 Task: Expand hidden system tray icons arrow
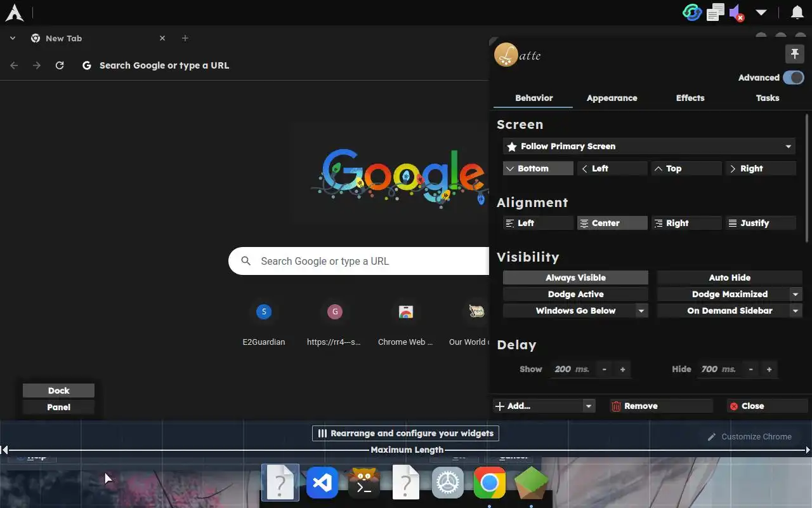coord(761,13)
